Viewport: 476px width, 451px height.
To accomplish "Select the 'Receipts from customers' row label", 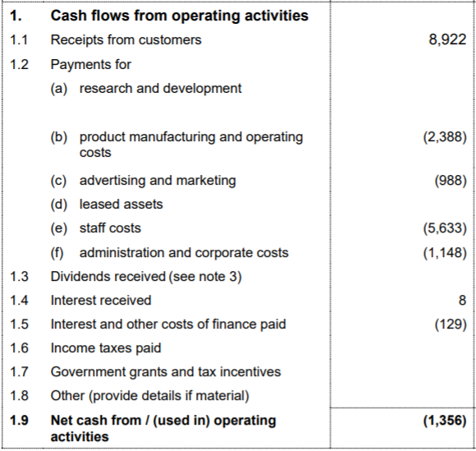I will point(126,39).
